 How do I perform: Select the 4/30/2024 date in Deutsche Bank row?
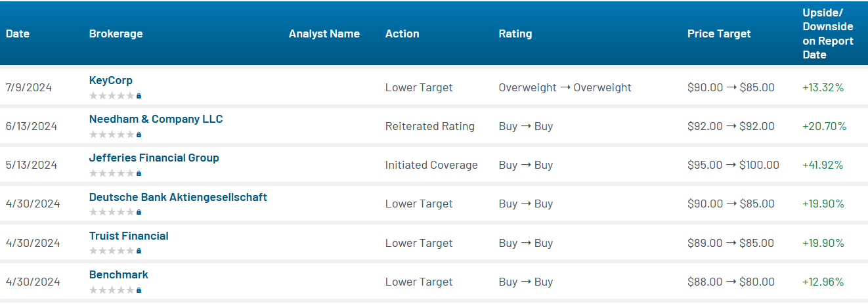[33, 204]
